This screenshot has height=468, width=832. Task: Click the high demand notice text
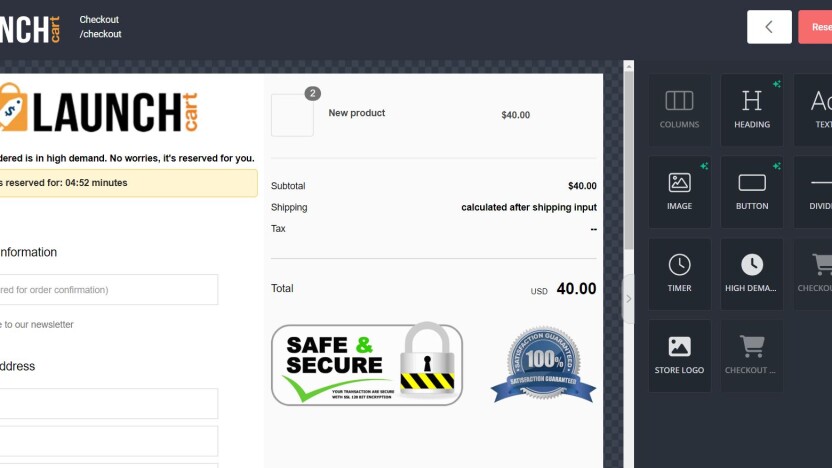point(127,158)
